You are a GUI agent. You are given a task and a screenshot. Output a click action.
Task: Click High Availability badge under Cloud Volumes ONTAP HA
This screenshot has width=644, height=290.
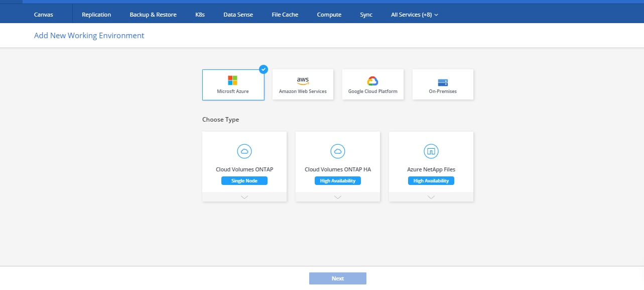click(338, 181)
